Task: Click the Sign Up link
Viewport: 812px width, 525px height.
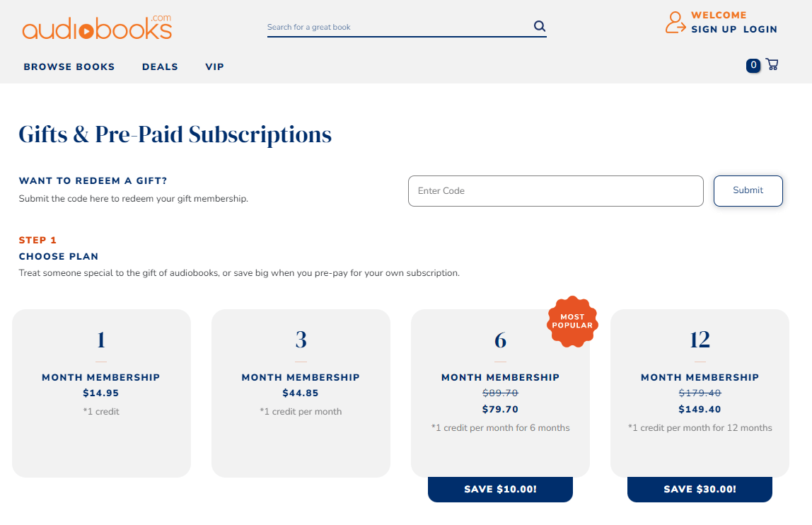Action: coord(714,30)
